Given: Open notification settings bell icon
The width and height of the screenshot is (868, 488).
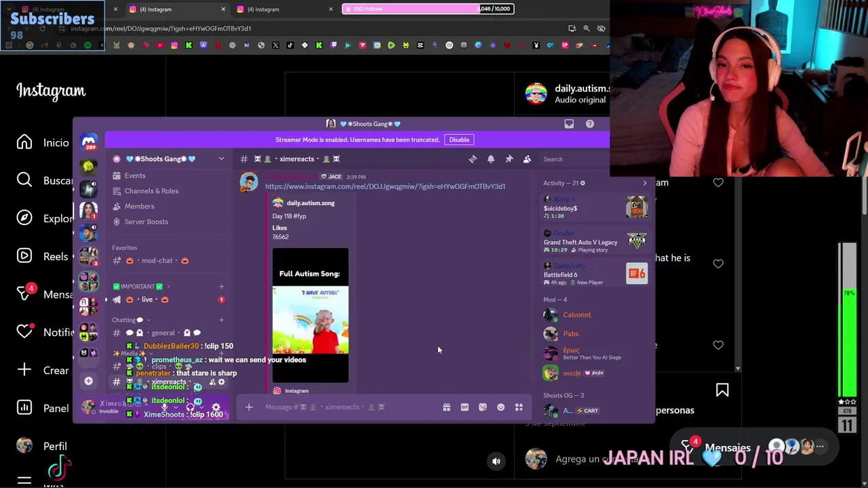Looking at the screenshot, I should pos(491,159).
